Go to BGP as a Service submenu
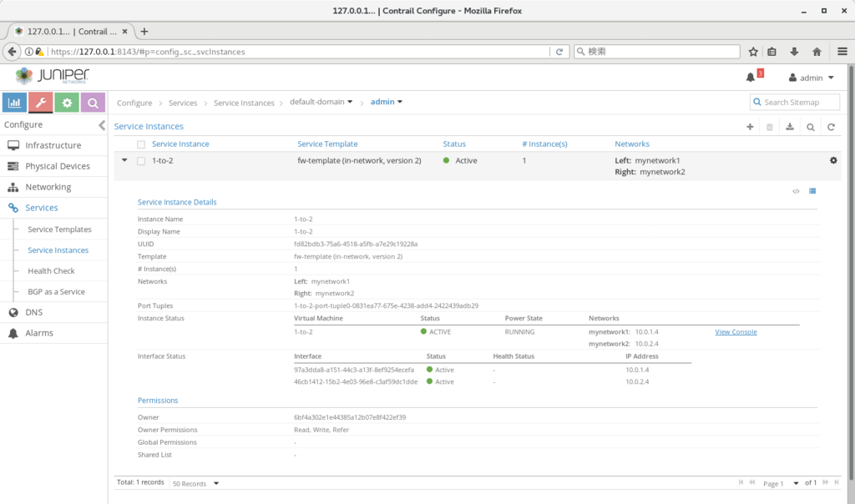Viewport: 855px width, 504px height. (x=56, y=291)
